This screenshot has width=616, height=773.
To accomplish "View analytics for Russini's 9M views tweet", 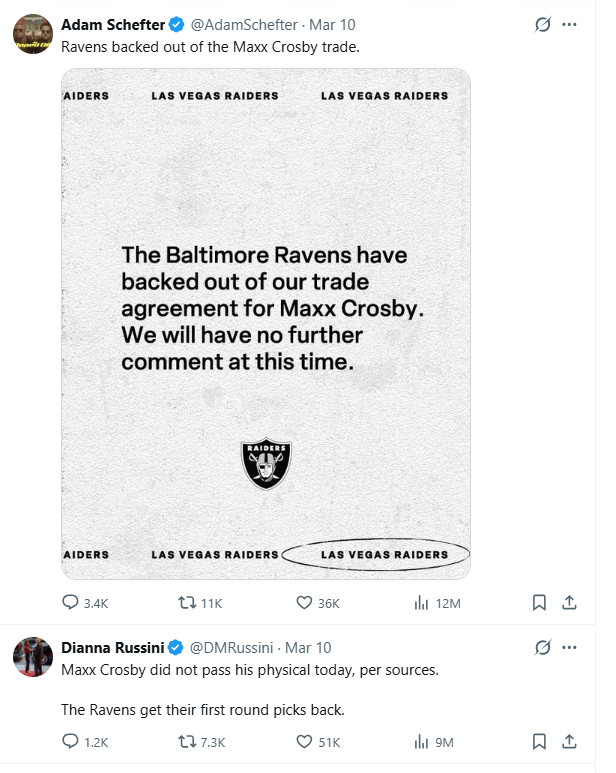I will tap(421, 742).
